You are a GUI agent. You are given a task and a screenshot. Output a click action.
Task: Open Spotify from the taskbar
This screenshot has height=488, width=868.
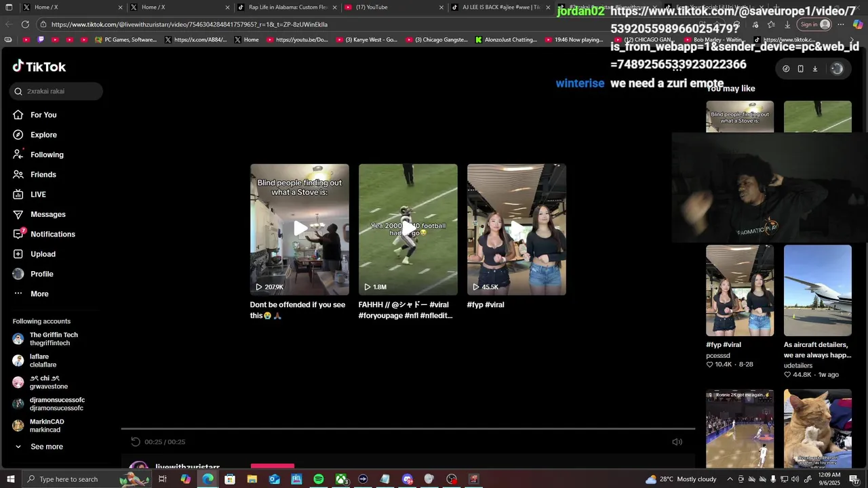click(319, 479)
